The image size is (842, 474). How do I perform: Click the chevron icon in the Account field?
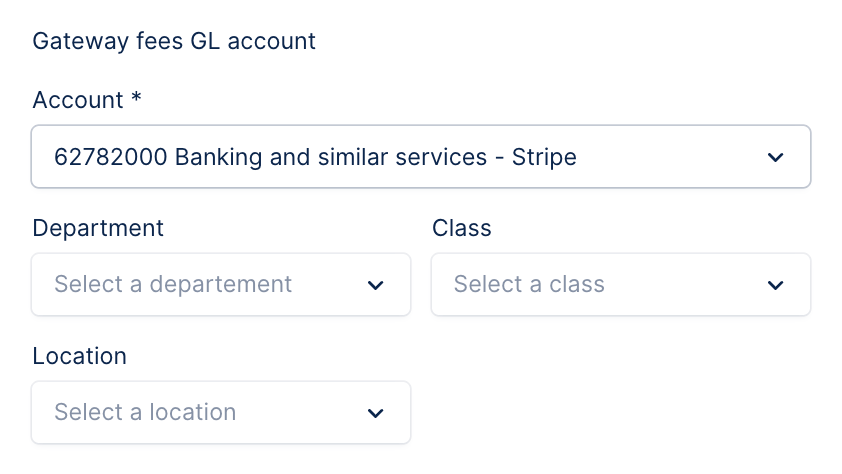pyautogui.click(x=775, y=157)
